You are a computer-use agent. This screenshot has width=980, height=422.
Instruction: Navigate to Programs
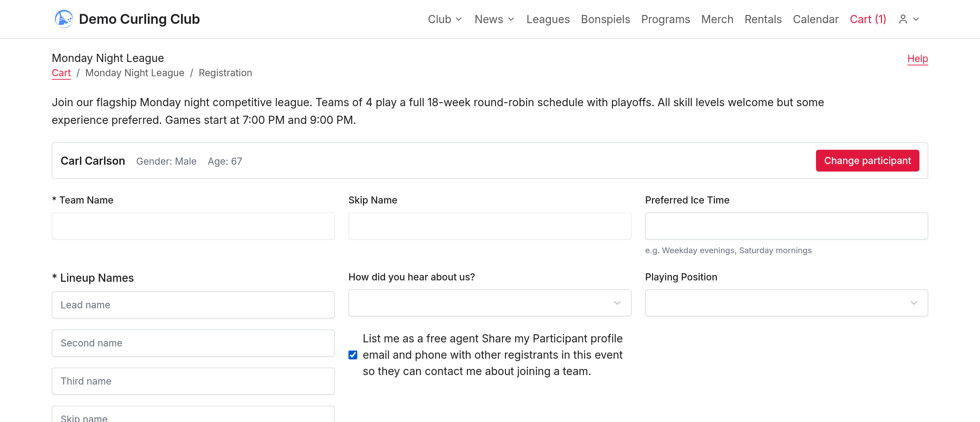(665, 19)
